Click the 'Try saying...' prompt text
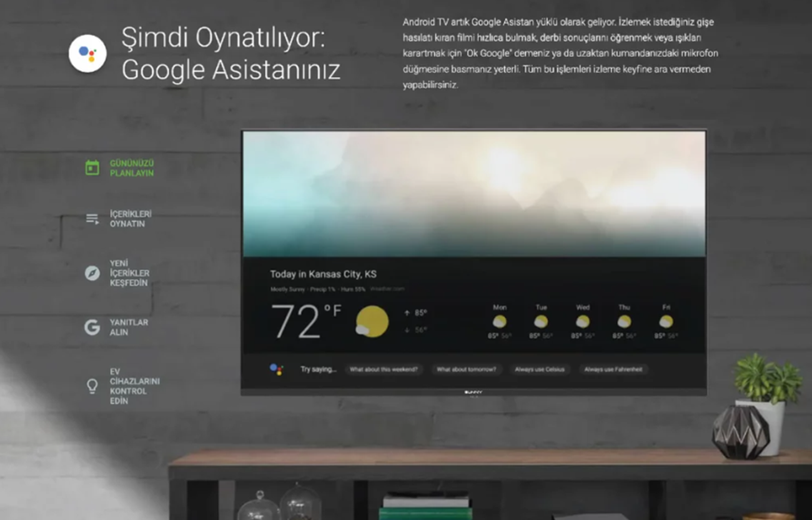 pos(318,369)
